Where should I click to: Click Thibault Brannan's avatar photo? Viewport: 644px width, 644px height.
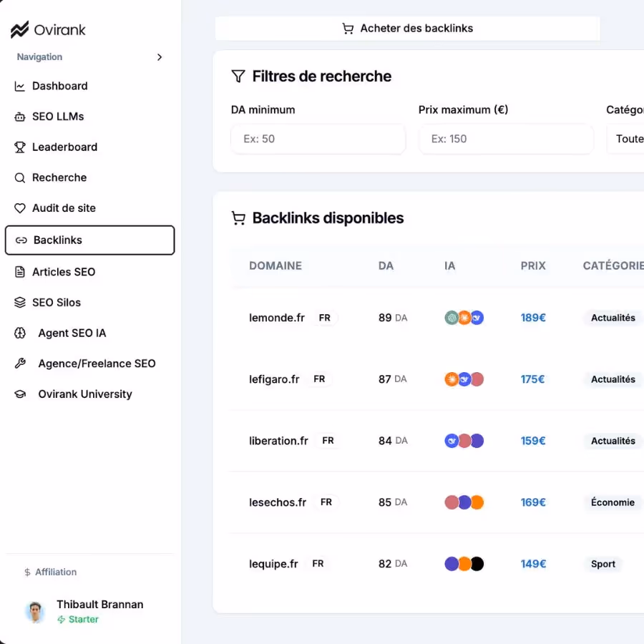(35, 612)
